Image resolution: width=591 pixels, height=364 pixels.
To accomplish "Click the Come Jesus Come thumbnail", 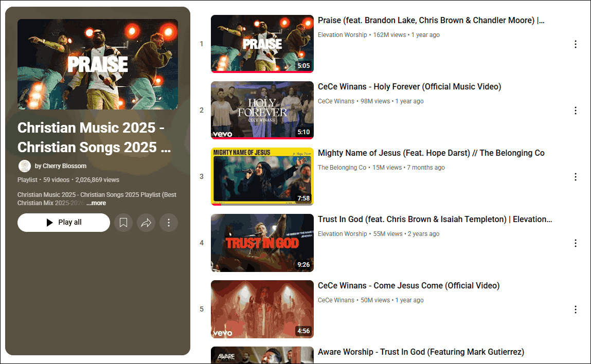I will pyautogui.click(x=262, y=309).
